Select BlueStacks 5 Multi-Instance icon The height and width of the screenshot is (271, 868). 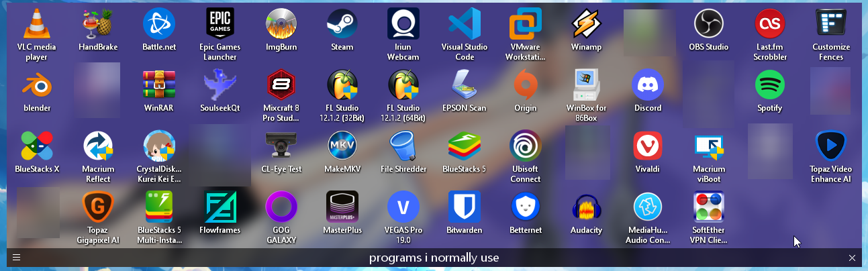click(159, 208)
